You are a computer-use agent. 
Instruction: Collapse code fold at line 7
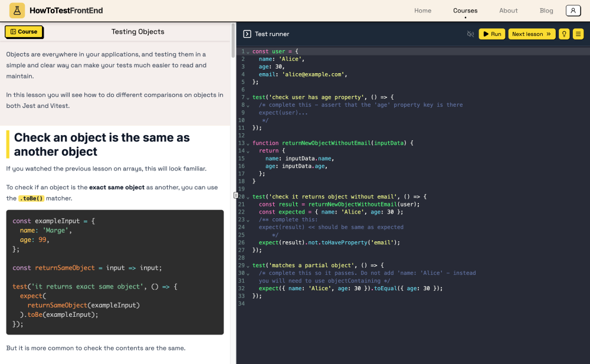click(248, 98)
